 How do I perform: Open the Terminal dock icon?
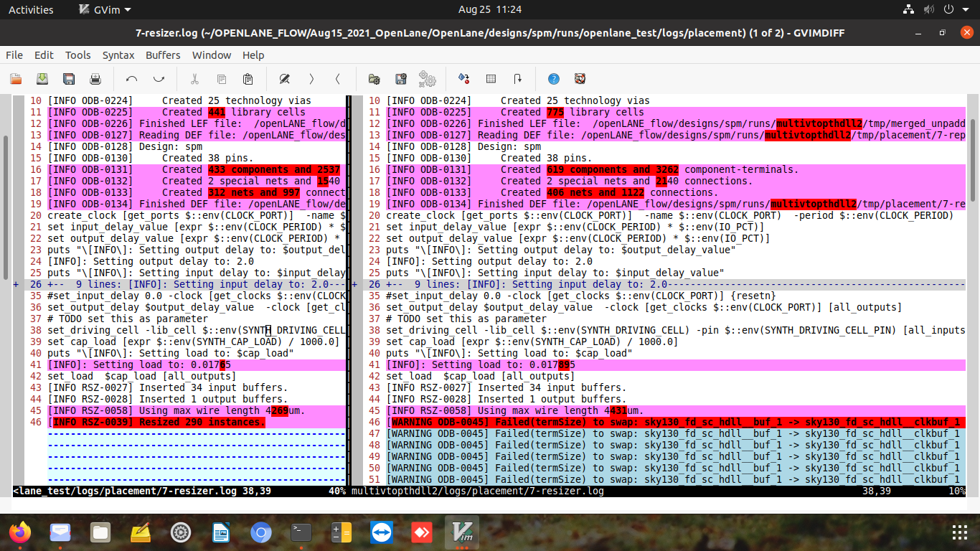301,532
